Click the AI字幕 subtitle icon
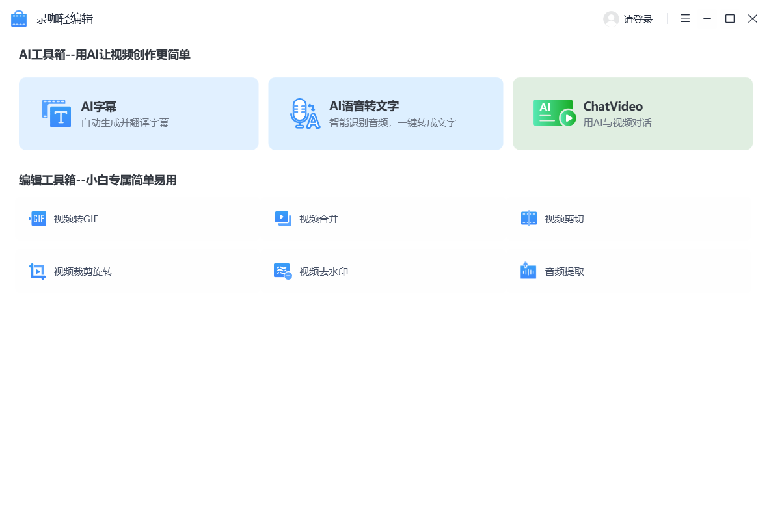 pos(57,114)
